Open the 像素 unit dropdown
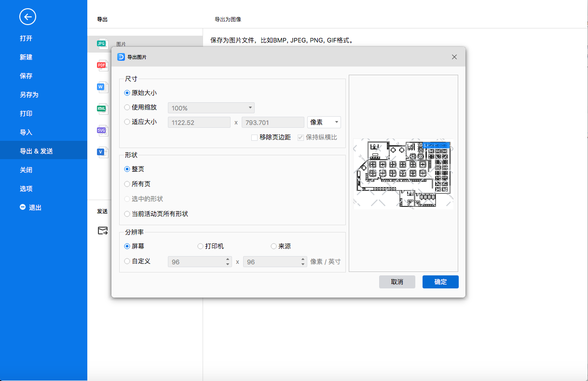This screenshot has width=588, height=381. tap(324, 122)
